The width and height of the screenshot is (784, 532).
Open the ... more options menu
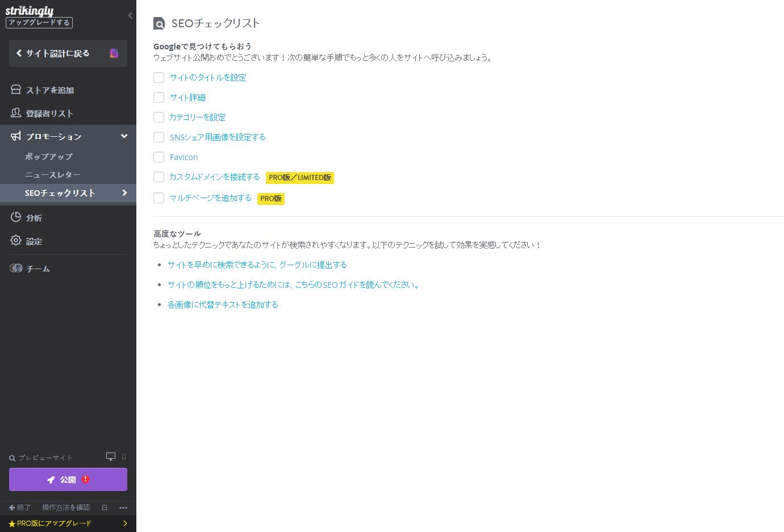(123, 508)
